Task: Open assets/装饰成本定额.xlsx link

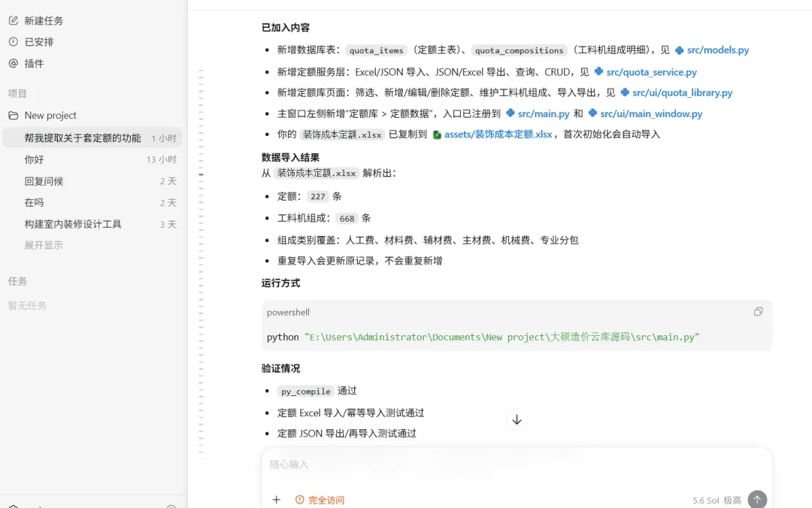Action: pyautogui.click(x=498, y=134)
